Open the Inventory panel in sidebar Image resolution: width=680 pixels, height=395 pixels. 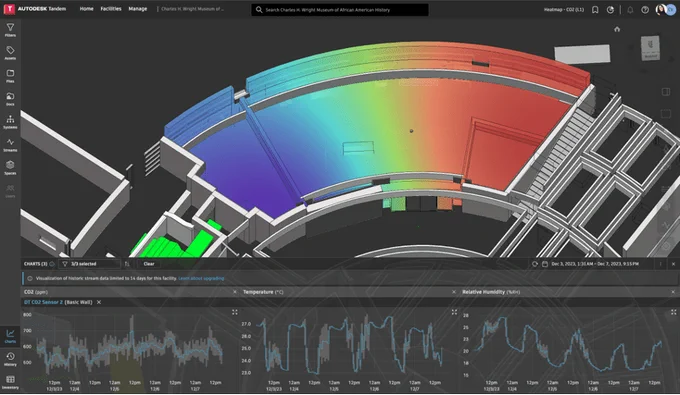(10, 382)
